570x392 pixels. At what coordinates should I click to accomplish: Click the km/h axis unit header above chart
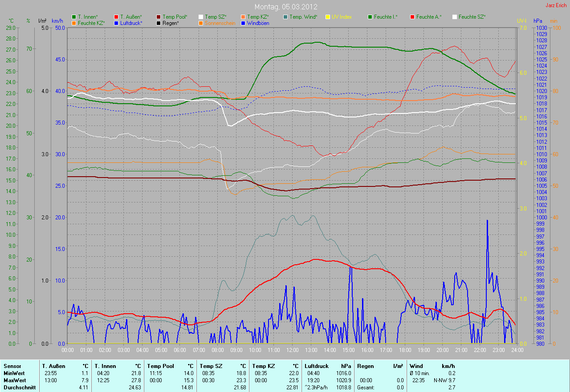(x=57, y=21)
